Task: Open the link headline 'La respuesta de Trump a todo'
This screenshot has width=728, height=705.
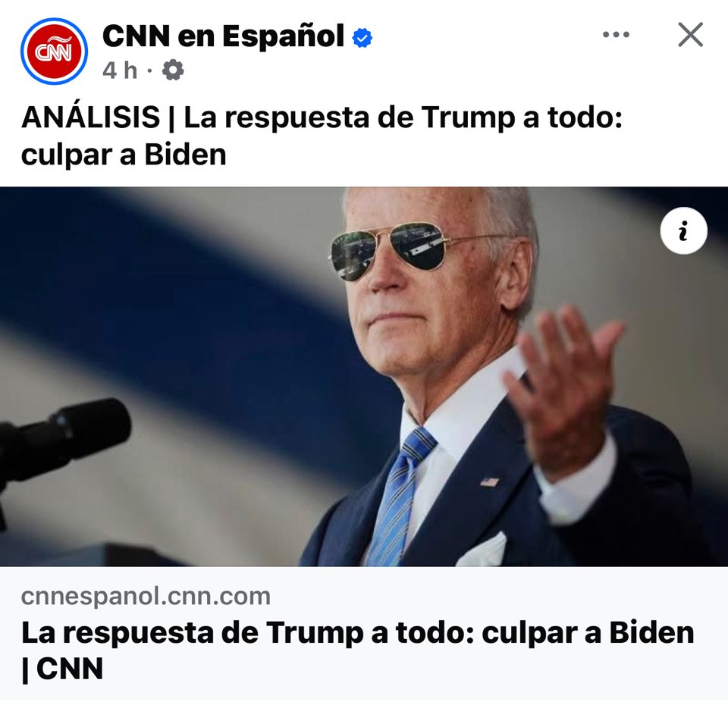Action: click(248, 632)
